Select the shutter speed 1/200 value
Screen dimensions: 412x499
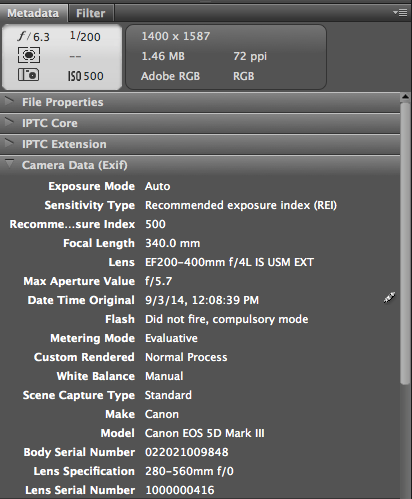85,36
